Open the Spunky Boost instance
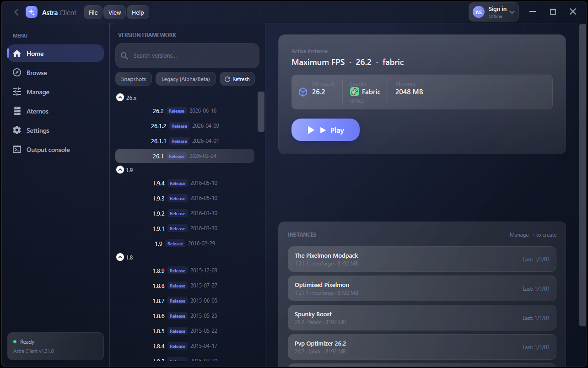The height and width of the screenshot is (368, 588). pyautogui.click(x=422, y=318)
